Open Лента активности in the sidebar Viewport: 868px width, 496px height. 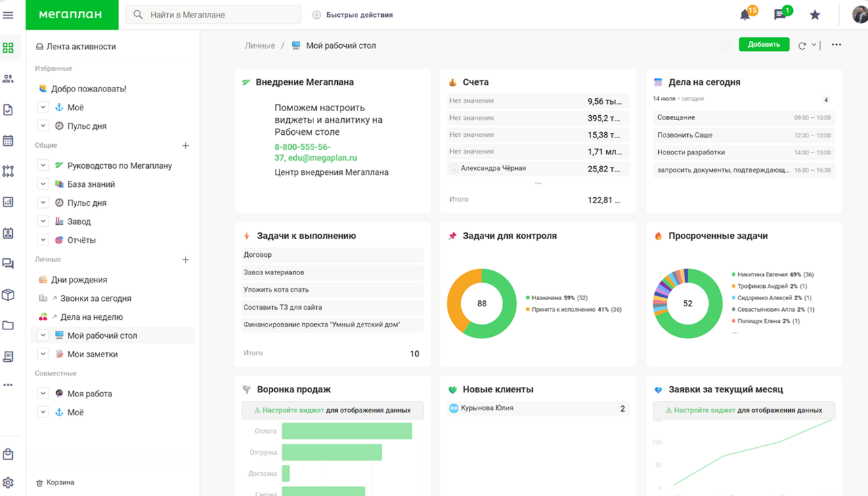click(x=77, y=46)
